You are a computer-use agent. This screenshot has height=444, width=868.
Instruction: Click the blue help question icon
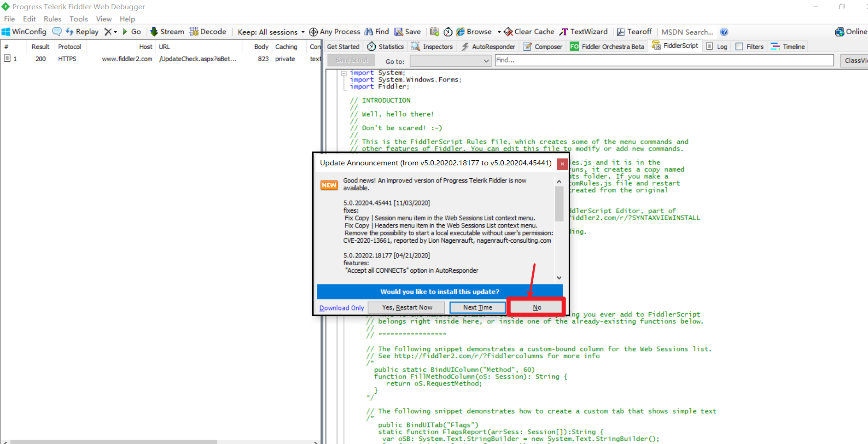coord(724,32)
